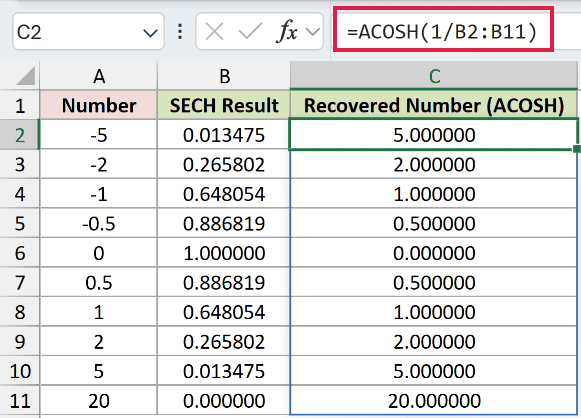
Task: Select cell A8 containing 1
Action: coord(99,312)
